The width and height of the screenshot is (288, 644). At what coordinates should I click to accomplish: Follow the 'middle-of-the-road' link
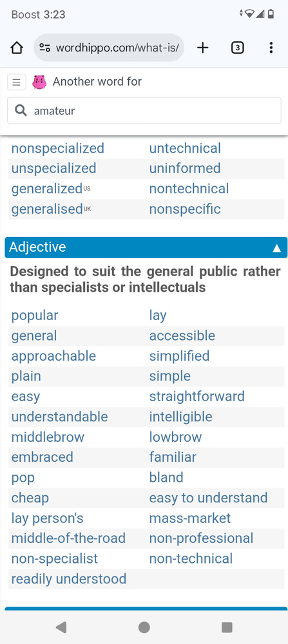[x=68, y=538]
